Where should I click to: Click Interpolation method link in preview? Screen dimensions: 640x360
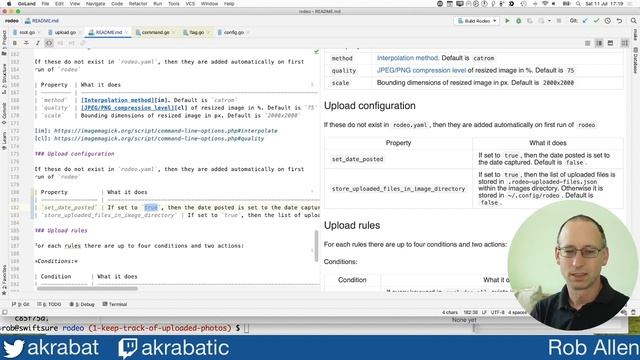[x=407, y=58]
